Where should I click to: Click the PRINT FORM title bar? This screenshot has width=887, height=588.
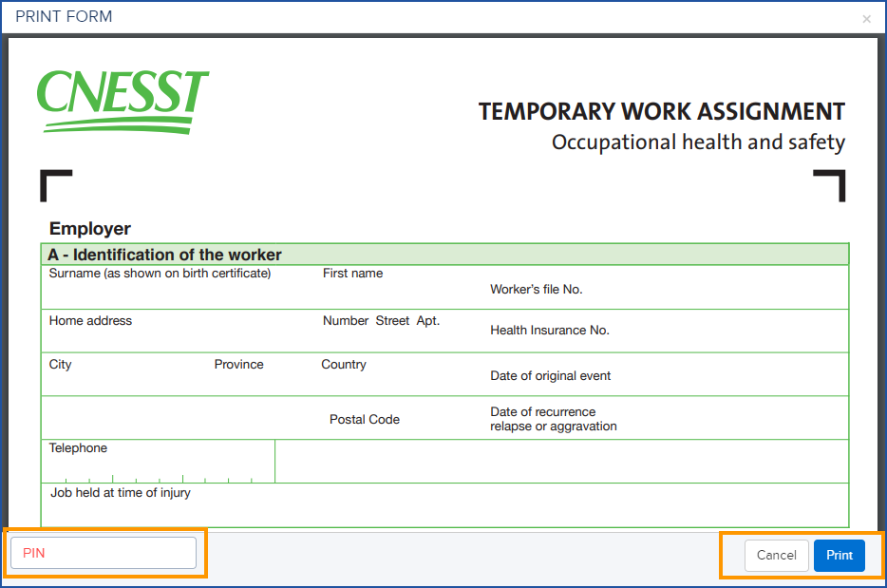(x=64, y=16)
